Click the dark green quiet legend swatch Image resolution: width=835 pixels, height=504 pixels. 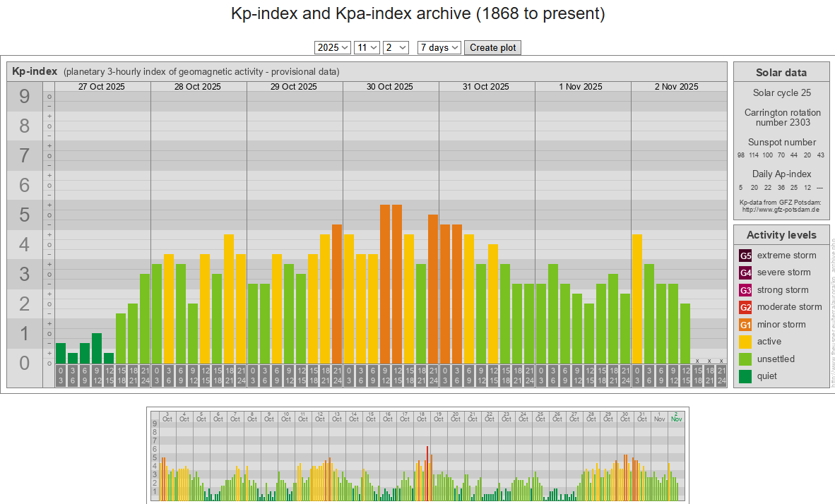[745, 376]
